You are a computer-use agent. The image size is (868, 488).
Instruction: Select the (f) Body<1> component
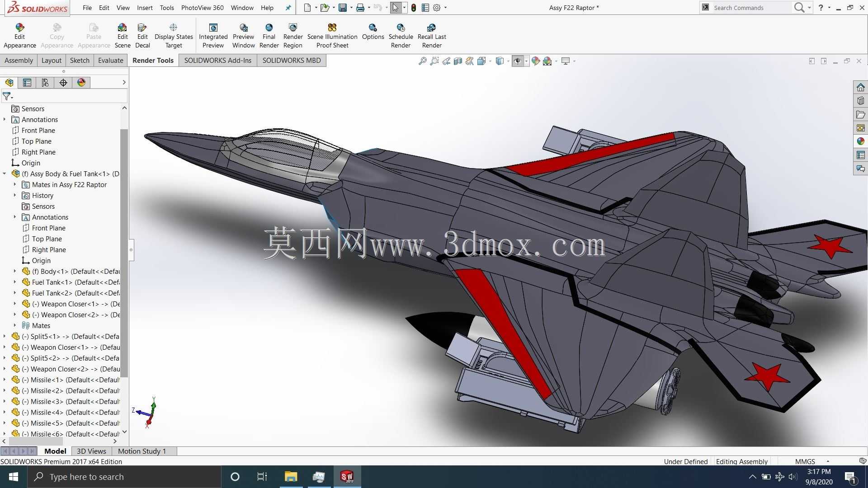pyautogui.click(x=71, y=271)
